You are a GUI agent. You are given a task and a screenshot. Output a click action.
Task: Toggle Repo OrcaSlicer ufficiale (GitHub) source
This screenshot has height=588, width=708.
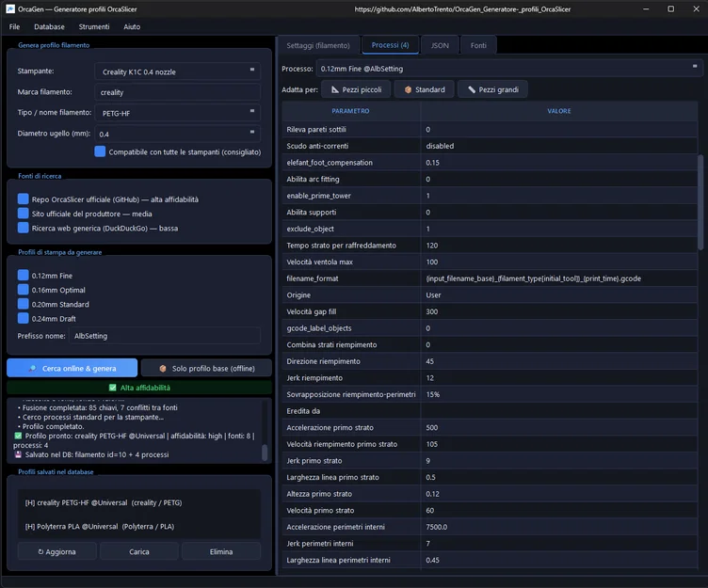pos(23,199)
